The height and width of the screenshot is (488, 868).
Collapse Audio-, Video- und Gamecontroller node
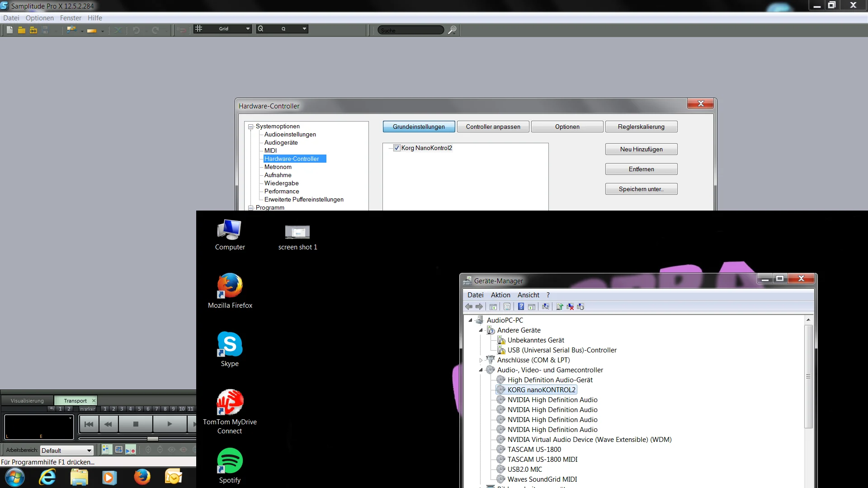point(481,370)
